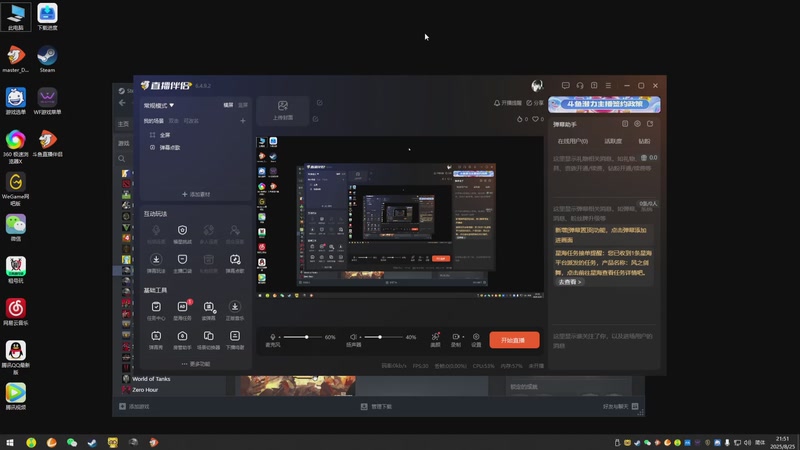Click 开始直播 start streaming button
This screenshot has height=450, width=800.
click(x=514, y=340)
